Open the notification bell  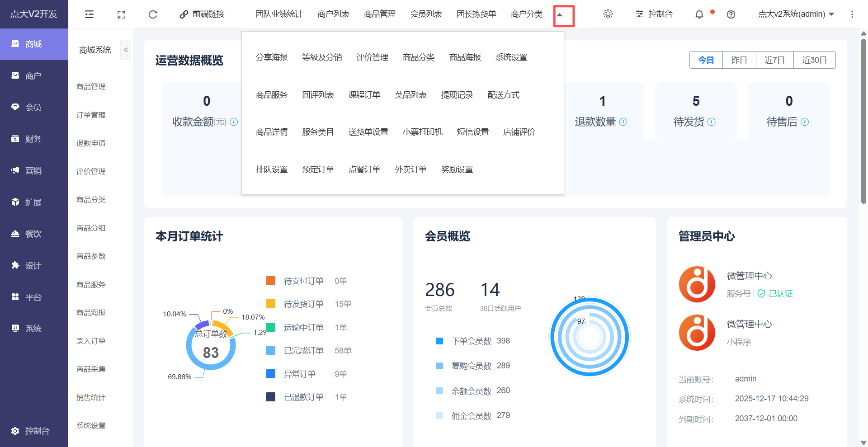(699, 14)
